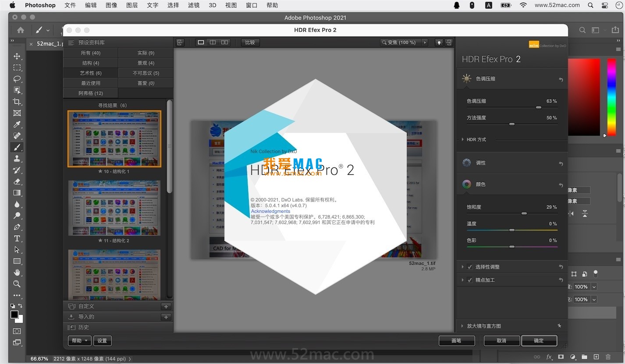Click the 设置 button

[x=102, y=341]
